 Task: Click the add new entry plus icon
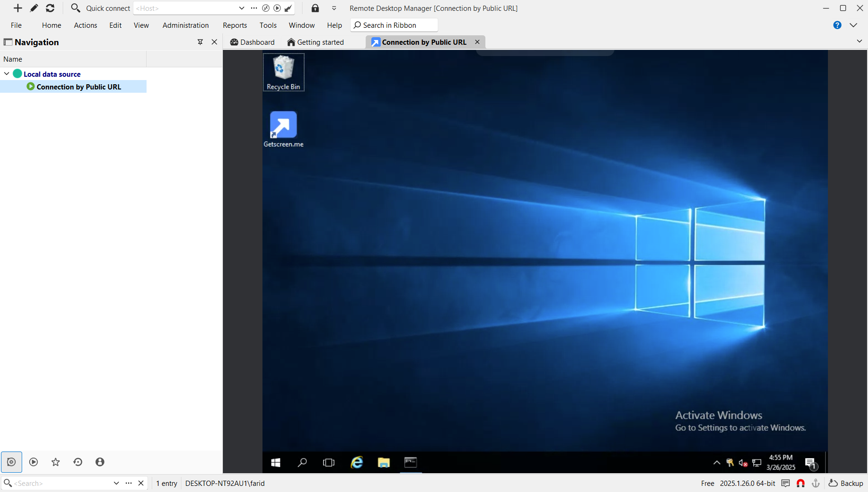[x=17, y=8]
